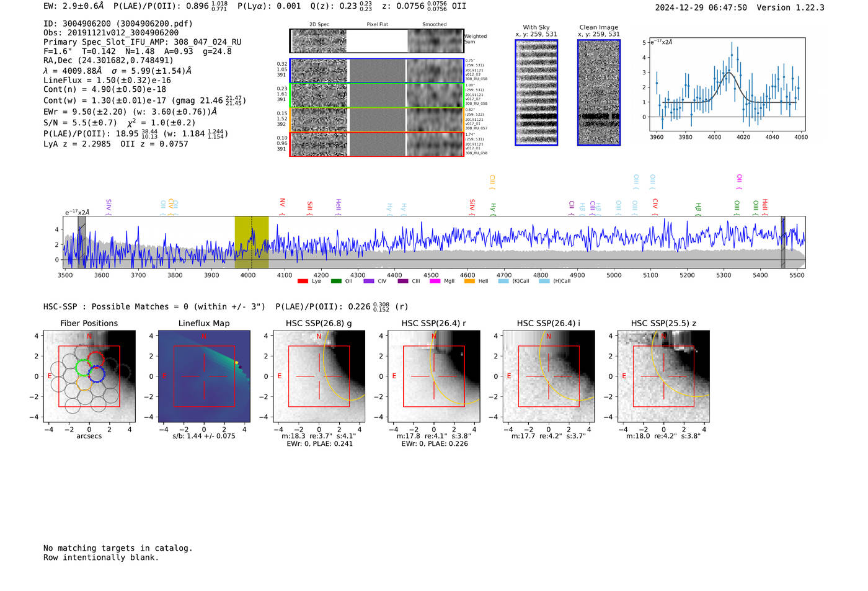The image size is (868, 591).
Task: Click the Version 1.22.3 label
Action: (x=790, y=7)
